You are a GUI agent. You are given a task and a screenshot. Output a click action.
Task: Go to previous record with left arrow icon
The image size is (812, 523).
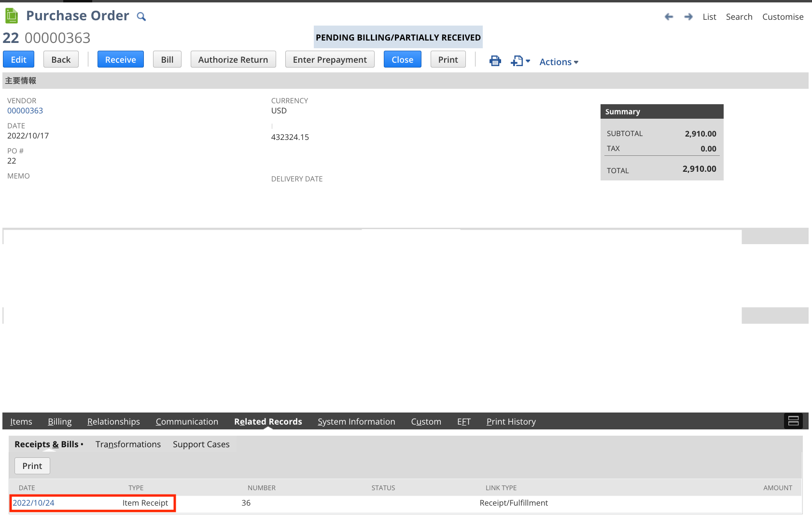click(x=669, y=16)
